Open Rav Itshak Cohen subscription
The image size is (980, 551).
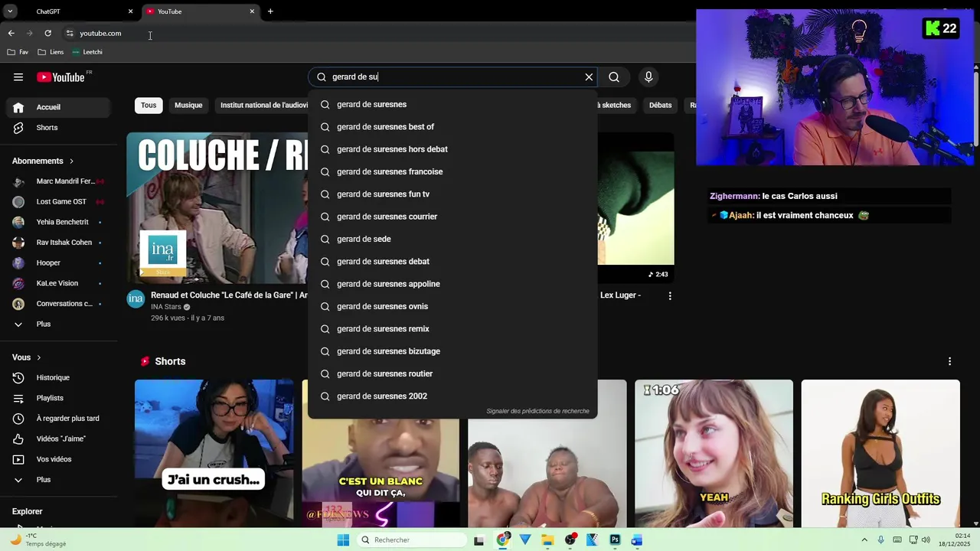point(60,243)
